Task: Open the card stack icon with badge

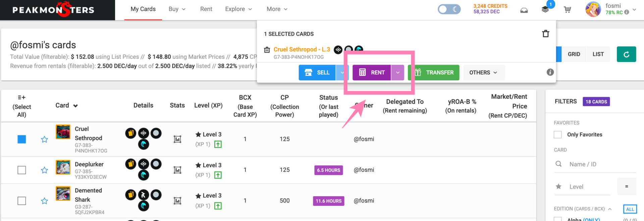Action: pos(545,9)
